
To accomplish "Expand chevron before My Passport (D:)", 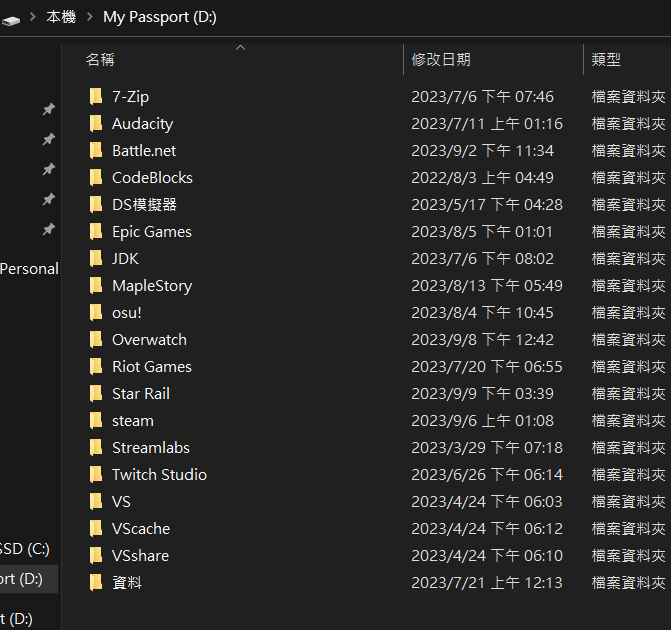I will 90,17.
